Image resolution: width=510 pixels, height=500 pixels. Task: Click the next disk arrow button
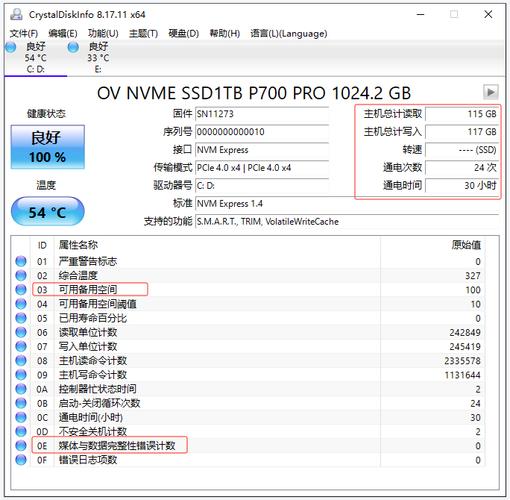tap(491, 92)
